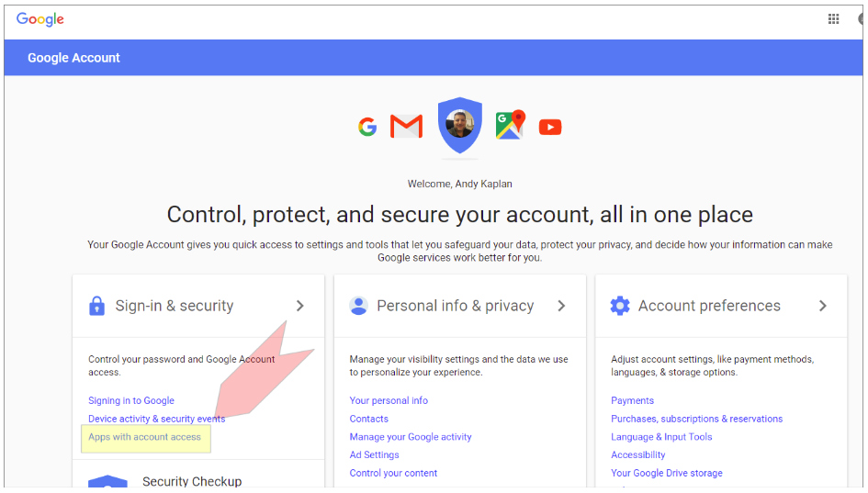Click the Sign-in & security lock icon
868x493 pixels.
96,307
